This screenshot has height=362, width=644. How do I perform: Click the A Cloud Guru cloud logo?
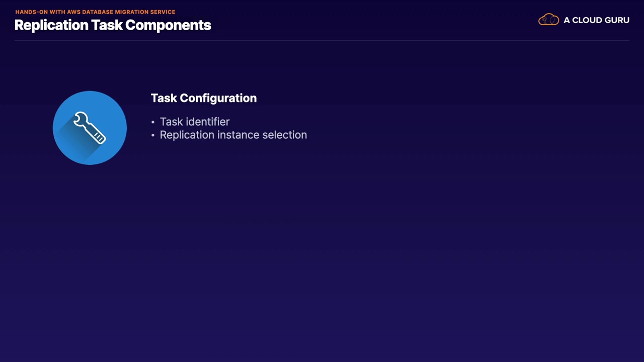548,20
